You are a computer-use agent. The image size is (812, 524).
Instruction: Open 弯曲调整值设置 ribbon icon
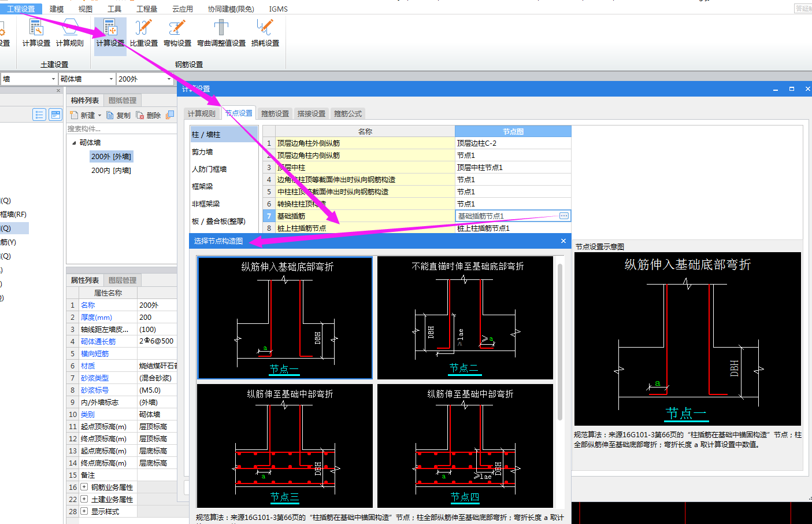pyautogui.click(x=221, y=34)
